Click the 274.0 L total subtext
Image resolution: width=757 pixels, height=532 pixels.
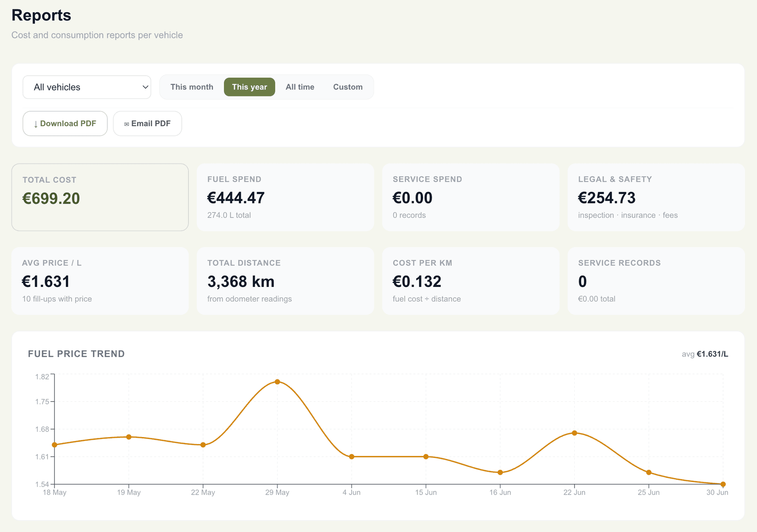(229, 215)
